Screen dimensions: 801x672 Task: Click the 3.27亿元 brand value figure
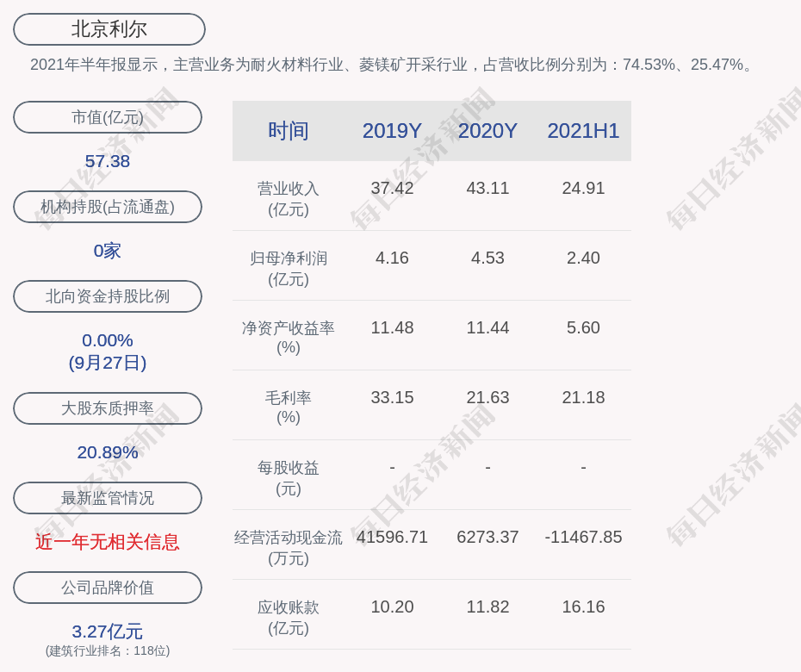(x=108, y=632)
